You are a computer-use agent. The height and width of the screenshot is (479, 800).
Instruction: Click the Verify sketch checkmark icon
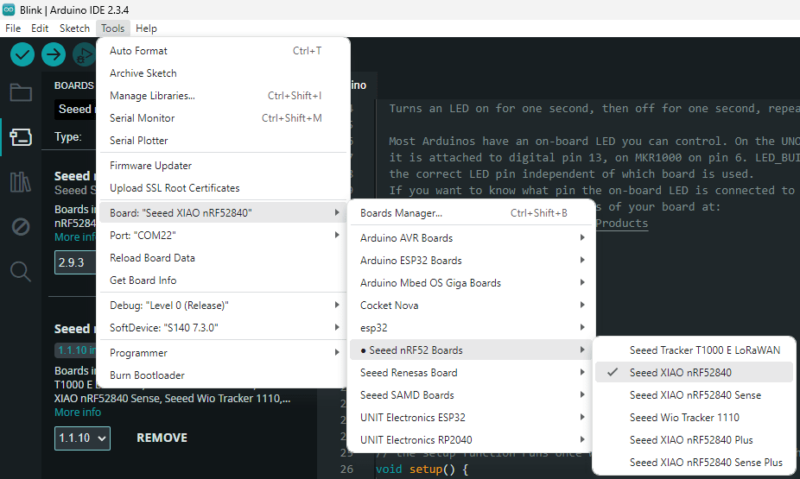coord(22,55)
